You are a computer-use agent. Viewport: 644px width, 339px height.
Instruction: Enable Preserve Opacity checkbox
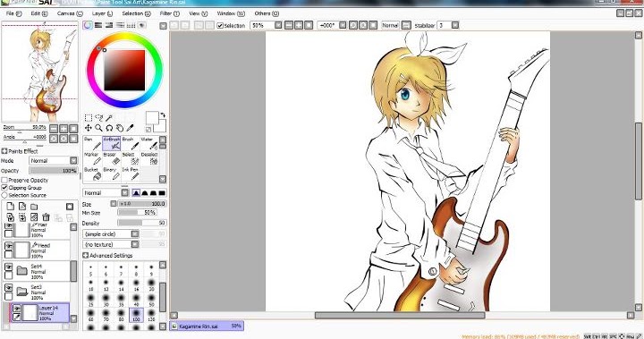click(4, 181)
